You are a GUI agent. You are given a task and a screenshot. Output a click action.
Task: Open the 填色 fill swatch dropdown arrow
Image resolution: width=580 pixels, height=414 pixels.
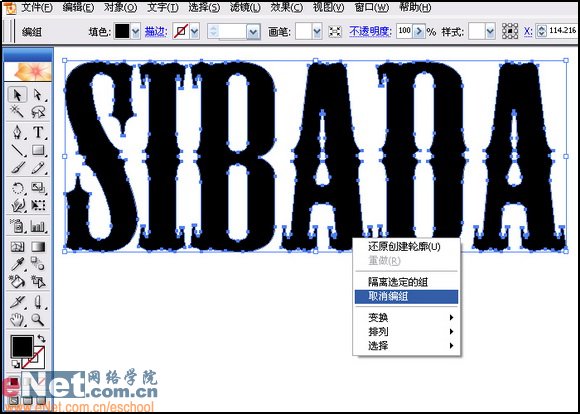pos(136,32)
